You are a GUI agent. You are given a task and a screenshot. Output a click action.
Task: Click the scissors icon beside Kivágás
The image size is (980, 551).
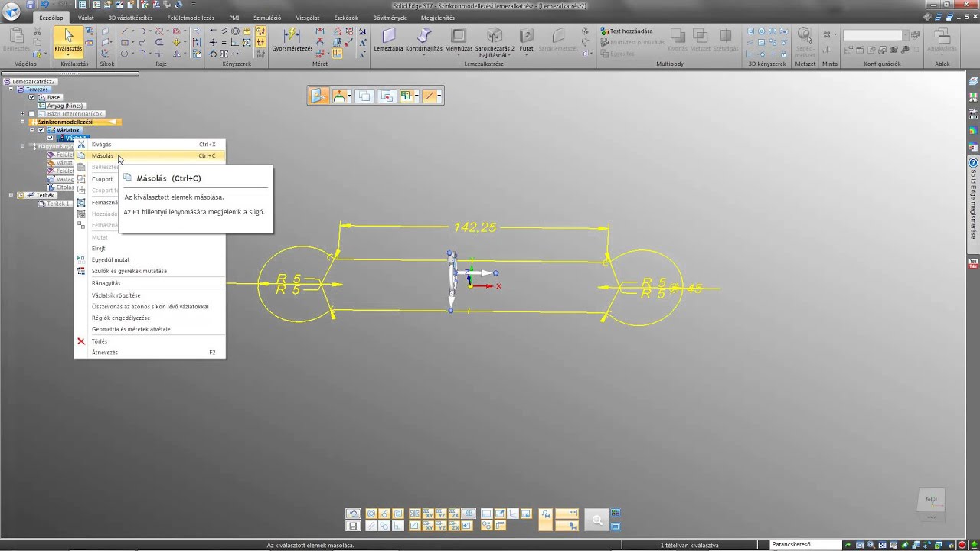click(81, 144)
